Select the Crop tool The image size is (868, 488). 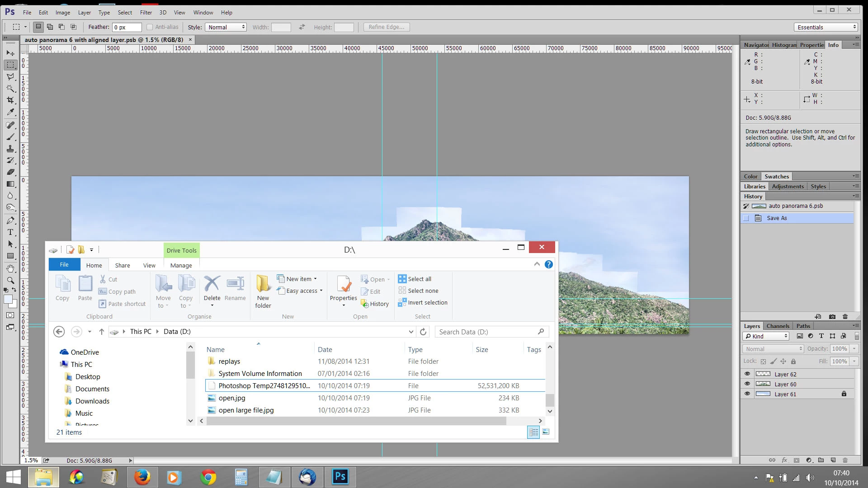[x=10, y=100]
